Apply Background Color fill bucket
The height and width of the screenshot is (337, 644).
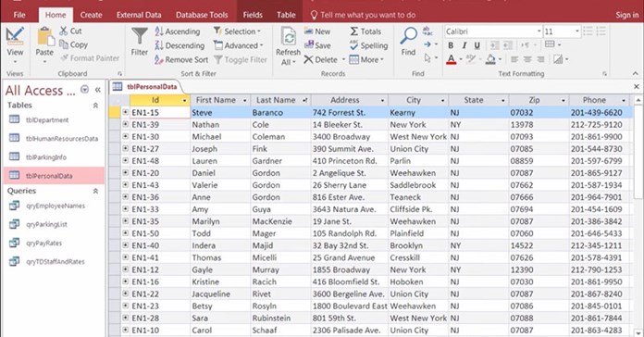click(x=490, y=59)
